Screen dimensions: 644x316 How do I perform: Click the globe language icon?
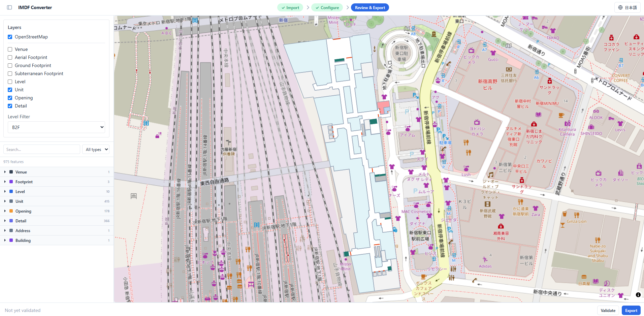tap(620, 7)
